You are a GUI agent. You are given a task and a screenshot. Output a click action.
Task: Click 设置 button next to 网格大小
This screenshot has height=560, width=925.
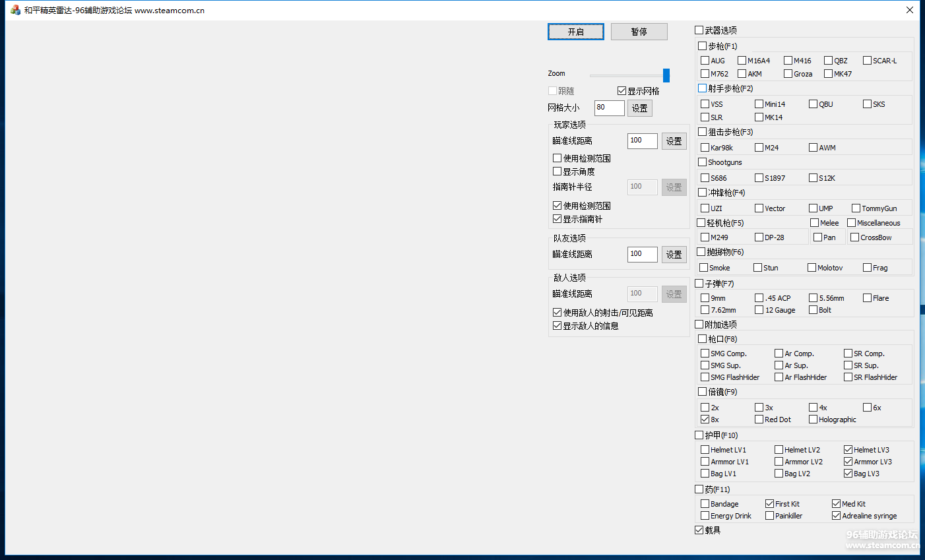pyautogui.click(x=639, y=108)
